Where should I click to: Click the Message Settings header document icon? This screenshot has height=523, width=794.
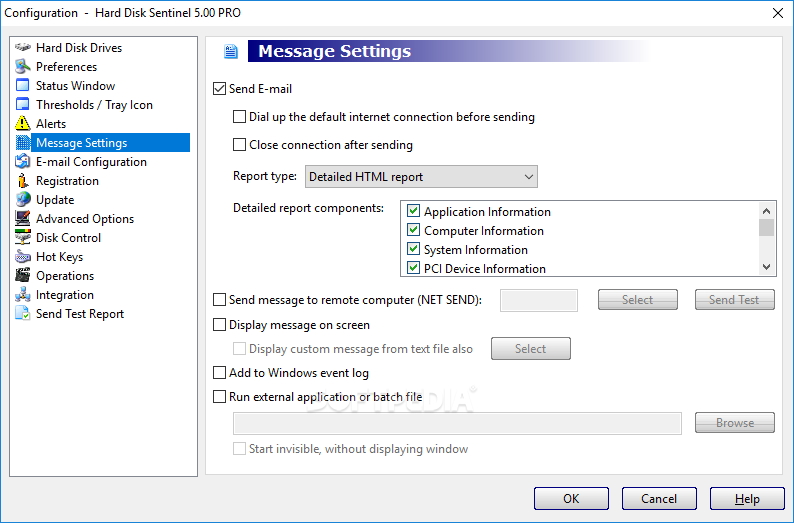(231, 51)
